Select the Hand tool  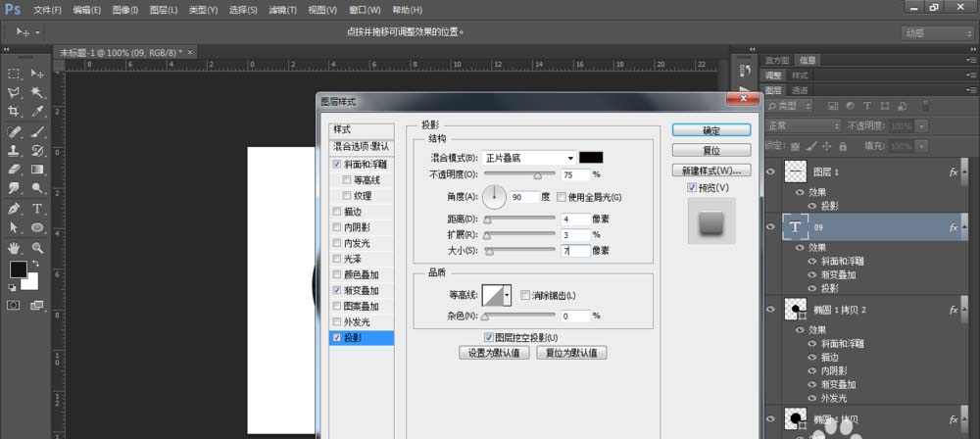click(14, 247)
